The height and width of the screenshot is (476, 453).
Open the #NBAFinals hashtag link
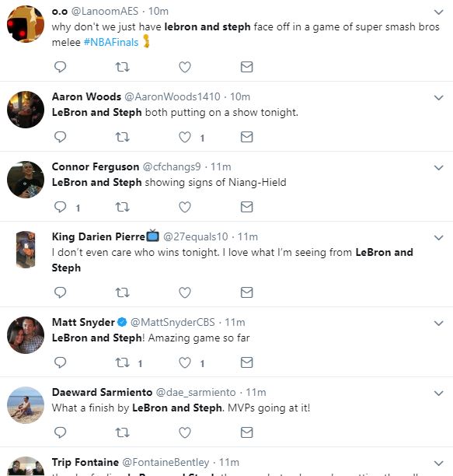(x=111, y=42)
